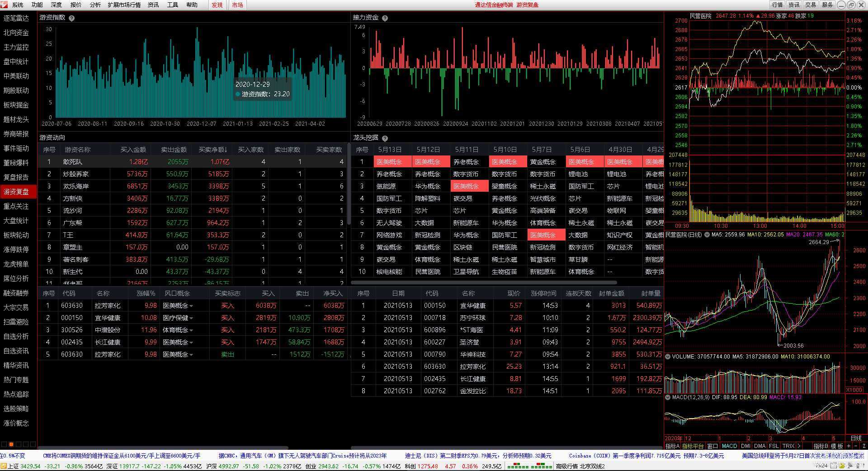This screenshot has width=868, height=471.
Task: Select 龙虎榜单 in left sidebar
Action: tap(16, 264)
